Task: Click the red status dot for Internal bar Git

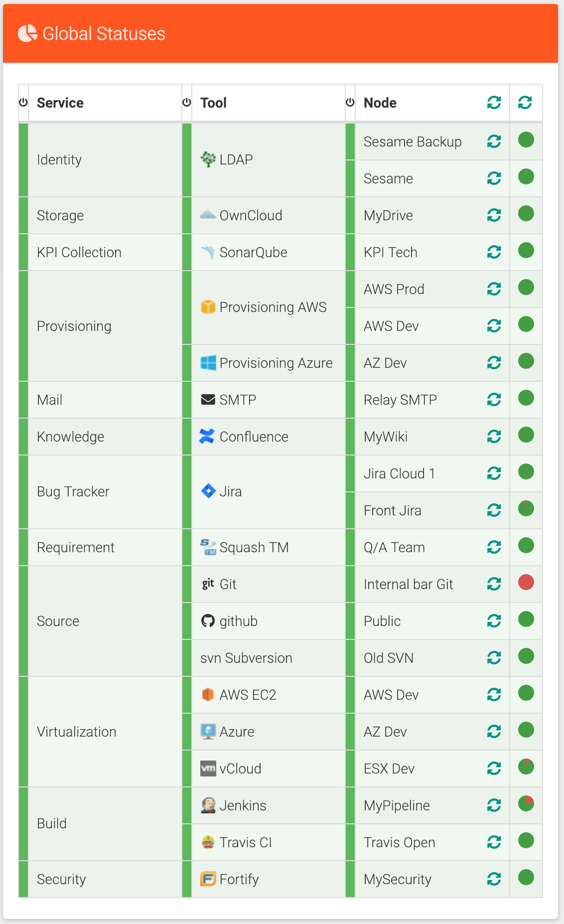Action: pos(526,582)
